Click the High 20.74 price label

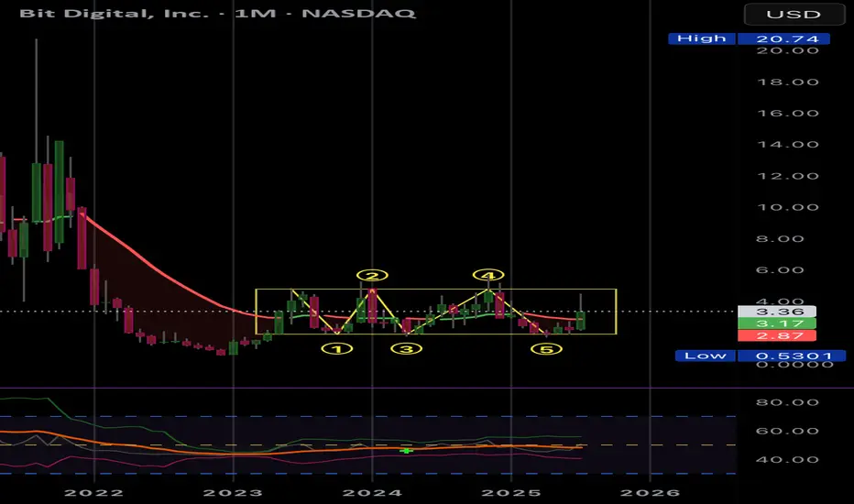(749, 38)
